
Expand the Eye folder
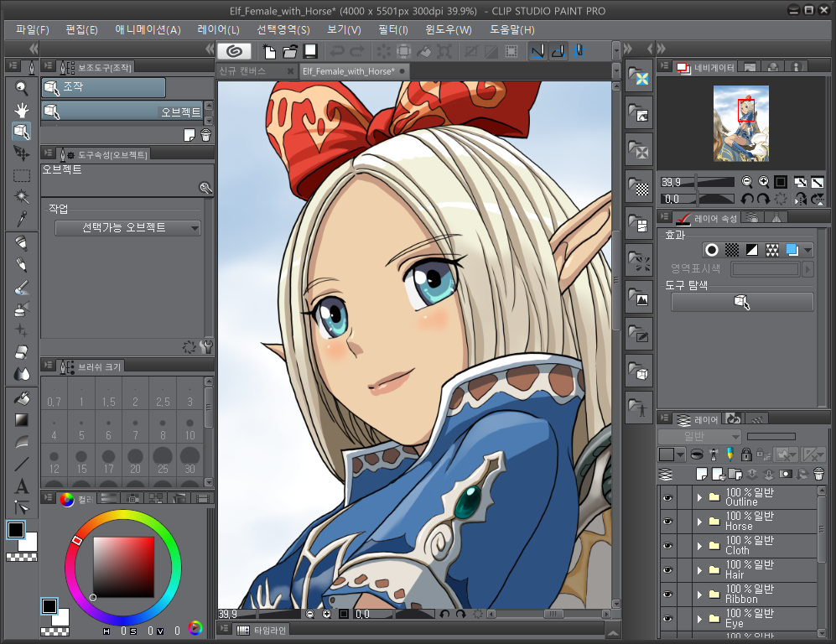(699, 618)
